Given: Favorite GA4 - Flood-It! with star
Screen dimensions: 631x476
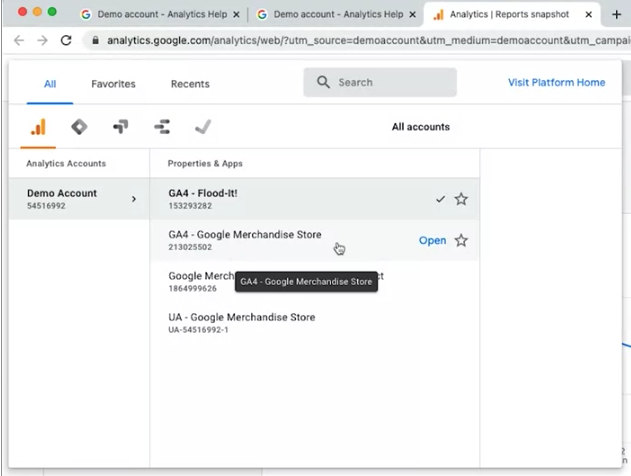Looking at the screenshot, I should click(461, 199).
